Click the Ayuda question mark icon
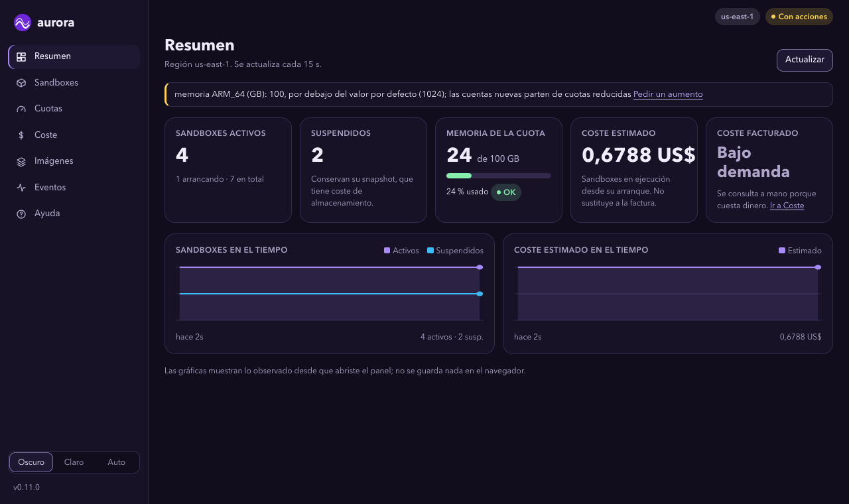The image size is (849, 504). (21, 214)
